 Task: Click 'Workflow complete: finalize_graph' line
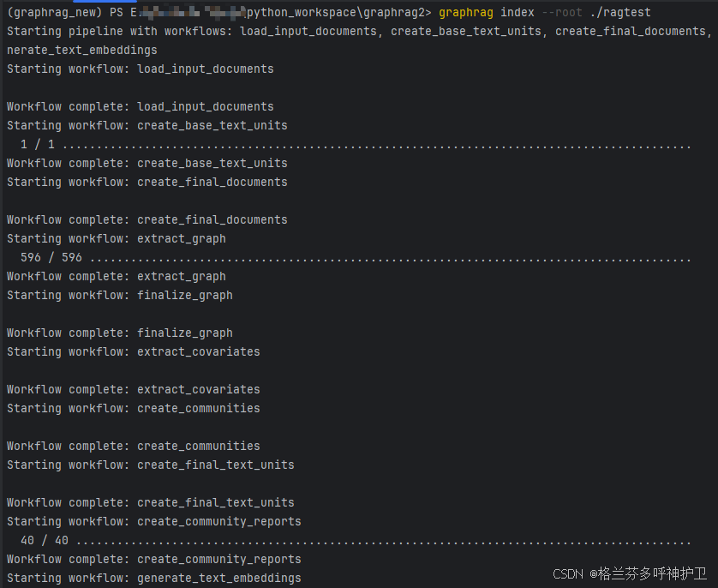tap(119, 333)
